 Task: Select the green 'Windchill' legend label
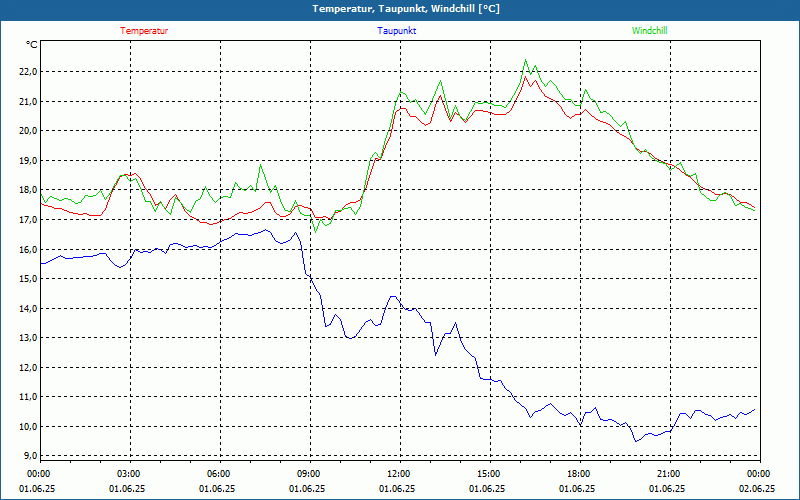coord(649,31)
